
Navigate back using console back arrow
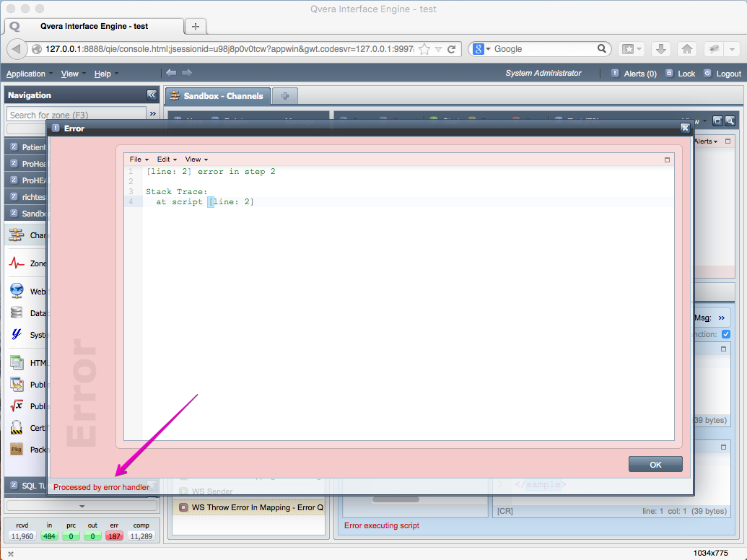171,73
